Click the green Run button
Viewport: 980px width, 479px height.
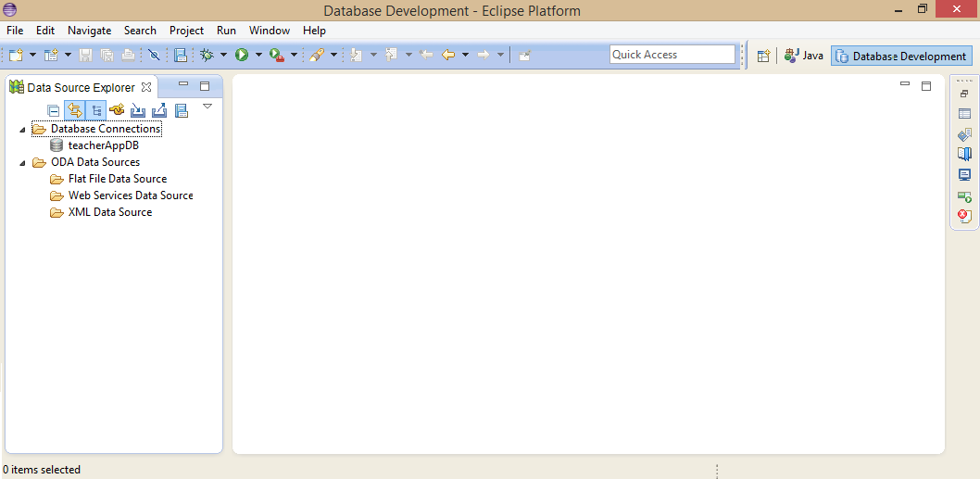click(242, 55)
